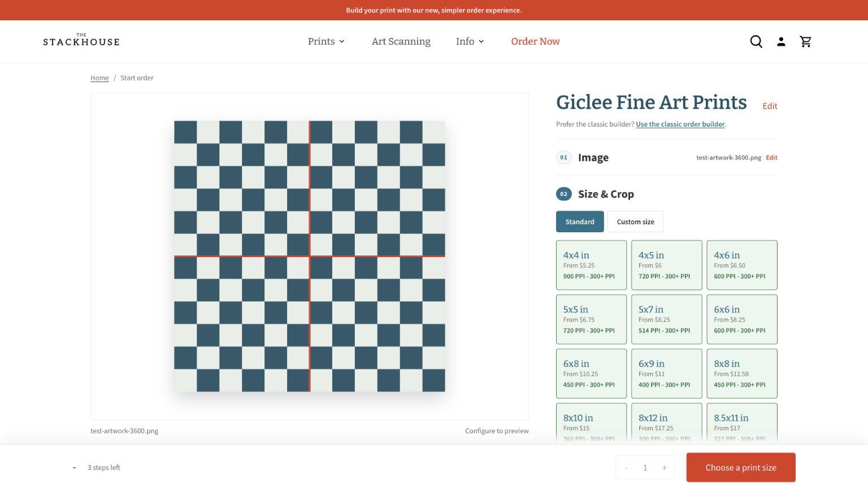Go to Order Now in navigation
The width and height of the screenshot is (868, 490).
coord(535,41)
